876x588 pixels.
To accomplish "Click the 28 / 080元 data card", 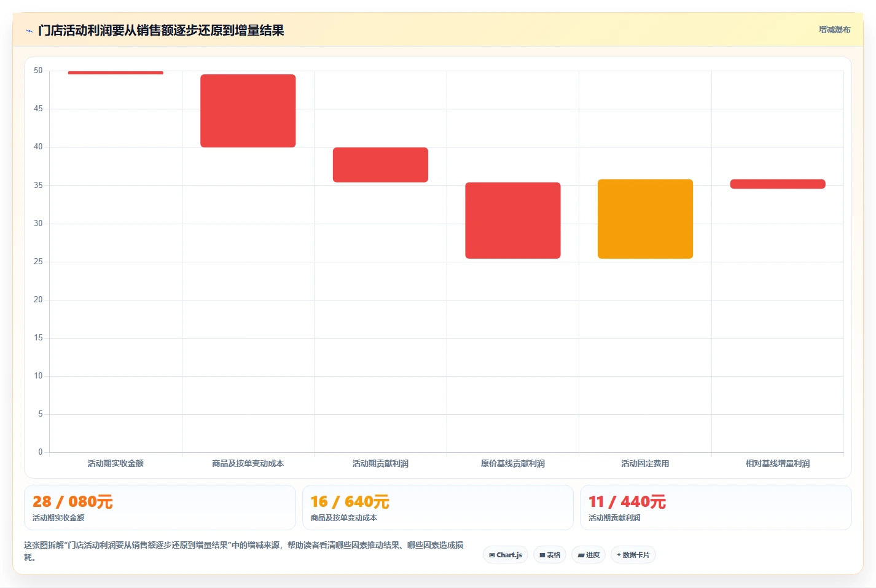I will click(160, 508).
